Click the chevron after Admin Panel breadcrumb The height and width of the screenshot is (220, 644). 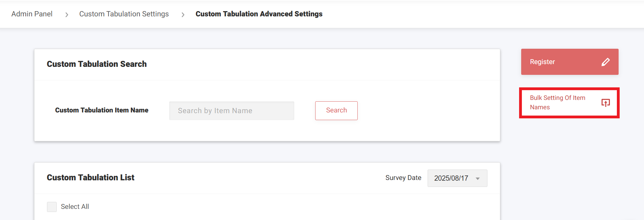click(x=66, y=15)
